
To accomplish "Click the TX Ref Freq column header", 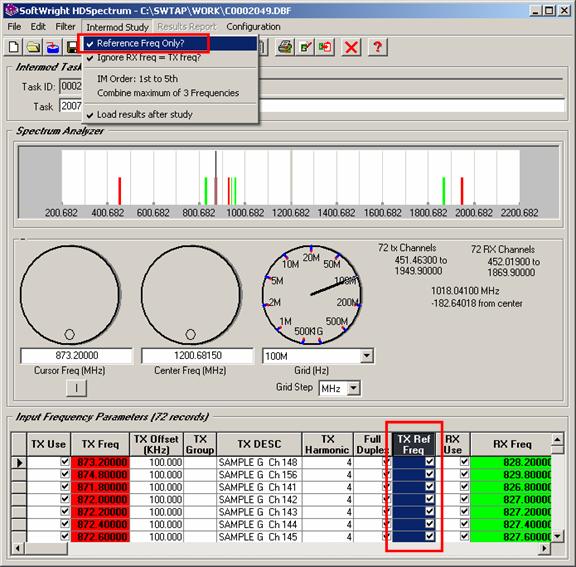I will click(x=414, y=444).
